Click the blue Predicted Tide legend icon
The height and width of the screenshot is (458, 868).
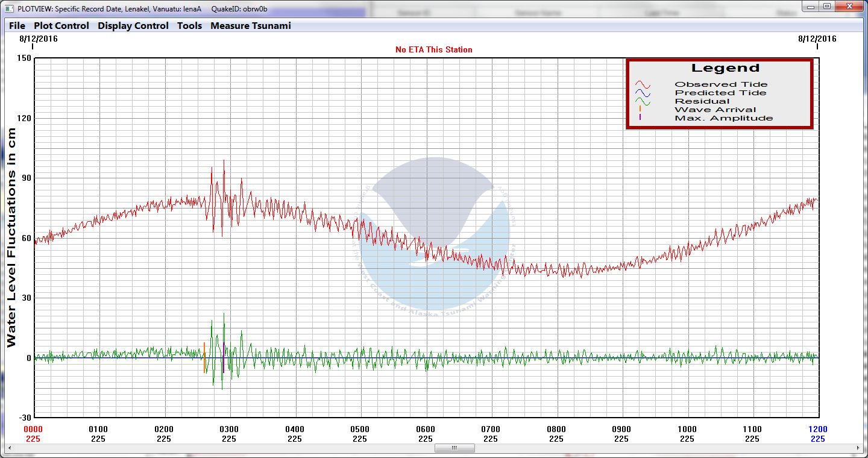click(643, 93)
